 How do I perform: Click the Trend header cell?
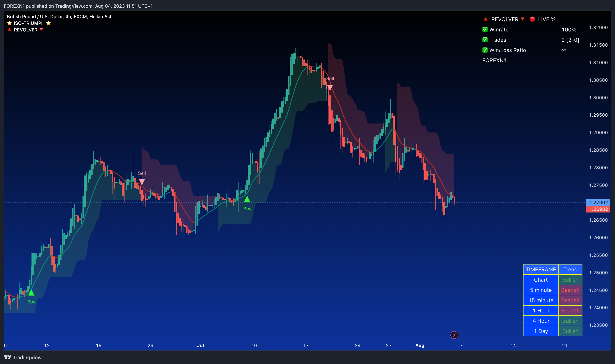(570, 269)
